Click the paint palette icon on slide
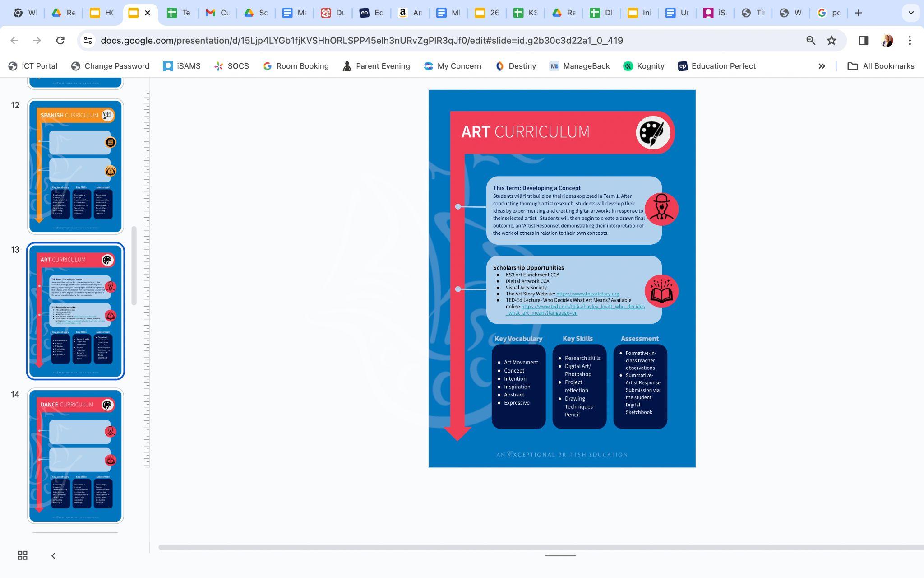The image size is (924, 578). pyautogui.click(x=652, y=132)
